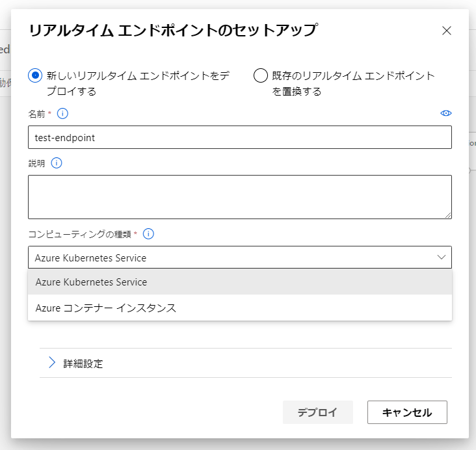Select 既存のリアルタイム エンドポイントを置換する radio button
The image size is (476, 450).
pyautogui.click(x=261, y=75)
